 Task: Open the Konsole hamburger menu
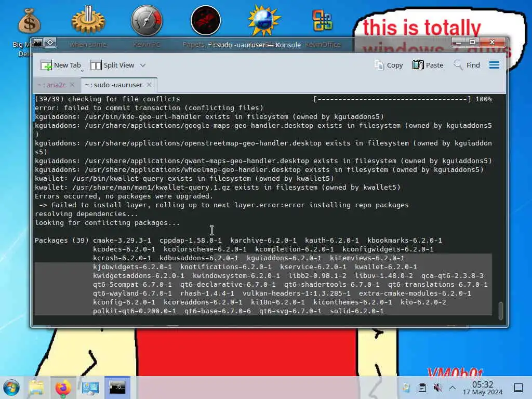494,65
